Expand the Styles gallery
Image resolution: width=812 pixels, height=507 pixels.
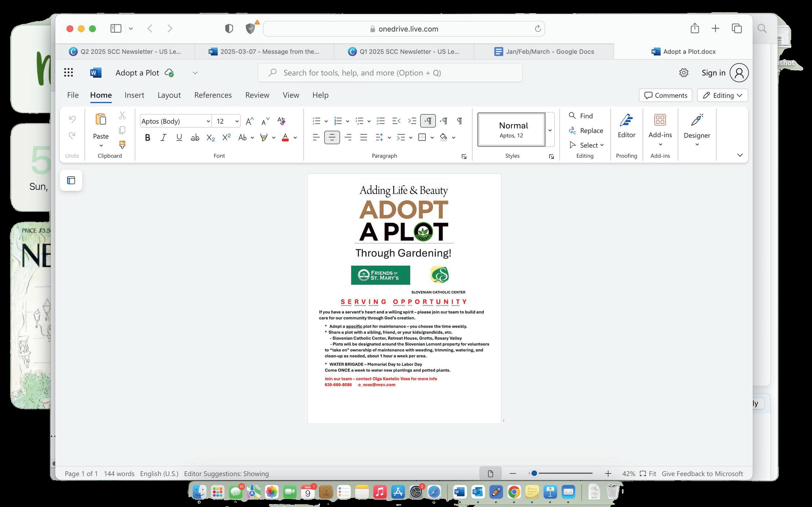pyautogui.click(x=550, y=130)
